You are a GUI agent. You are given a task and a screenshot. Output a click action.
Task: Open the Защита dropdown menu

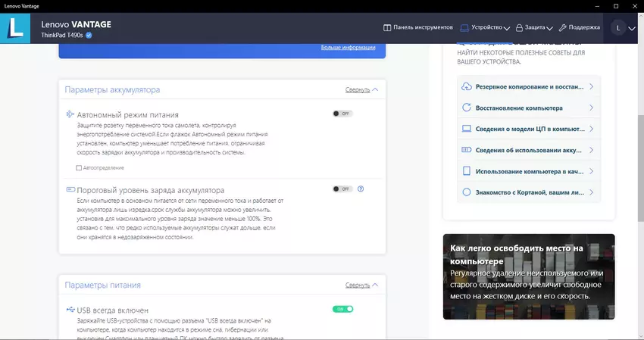534,28
